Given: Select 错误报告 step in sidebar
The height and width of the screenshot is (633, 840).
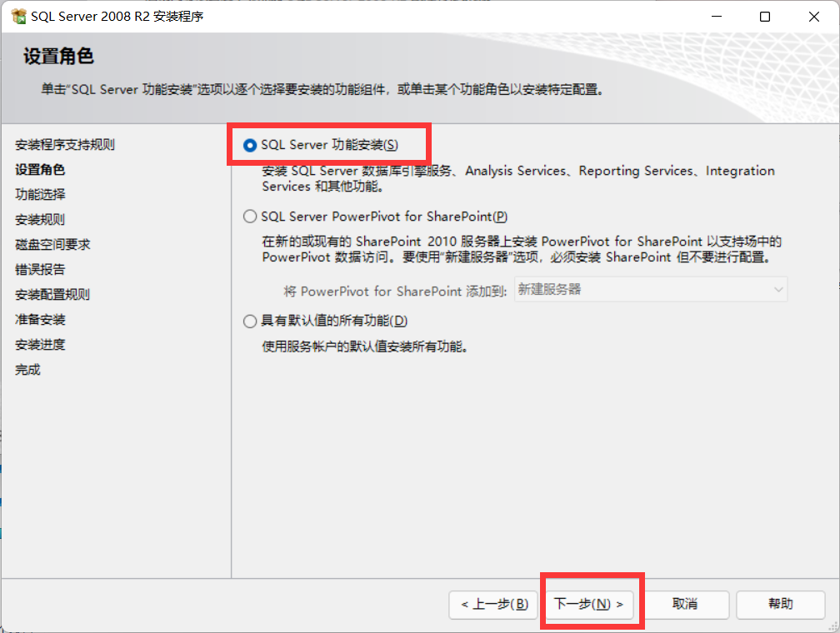Looking at the screenshot, I should [x=40, y=269].
